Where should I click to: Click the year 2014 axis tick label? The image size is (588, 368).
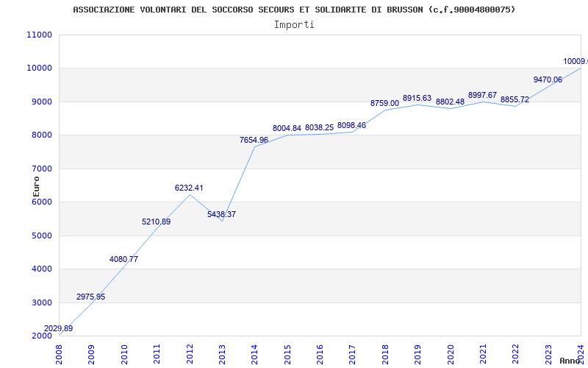click(x=255, y=355)
